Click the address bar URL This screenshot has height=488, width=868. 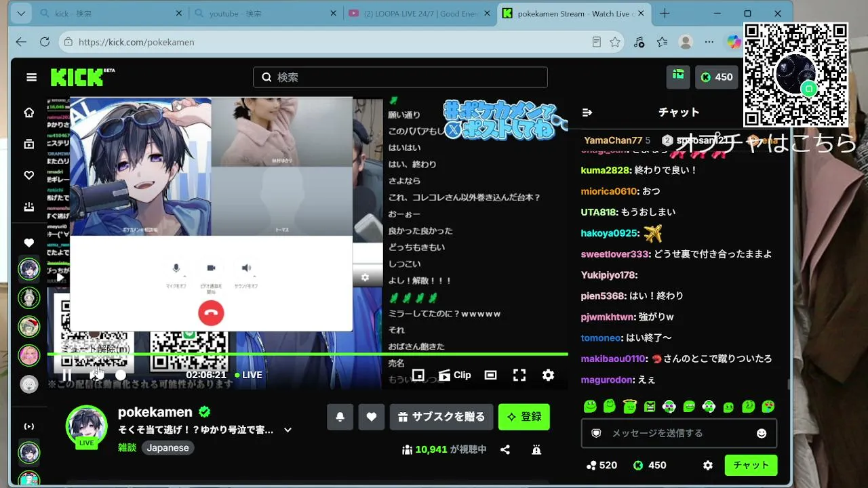pos(136,42)
